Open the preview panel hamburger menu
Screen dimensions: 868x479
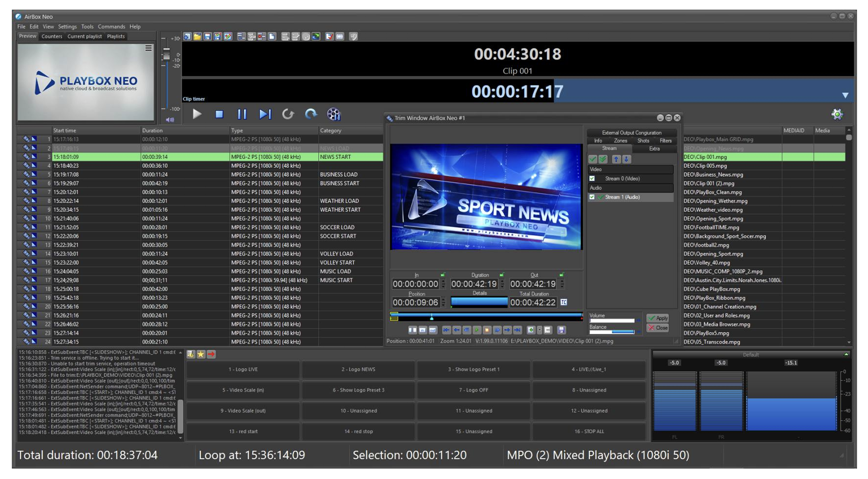pos(149,48)
